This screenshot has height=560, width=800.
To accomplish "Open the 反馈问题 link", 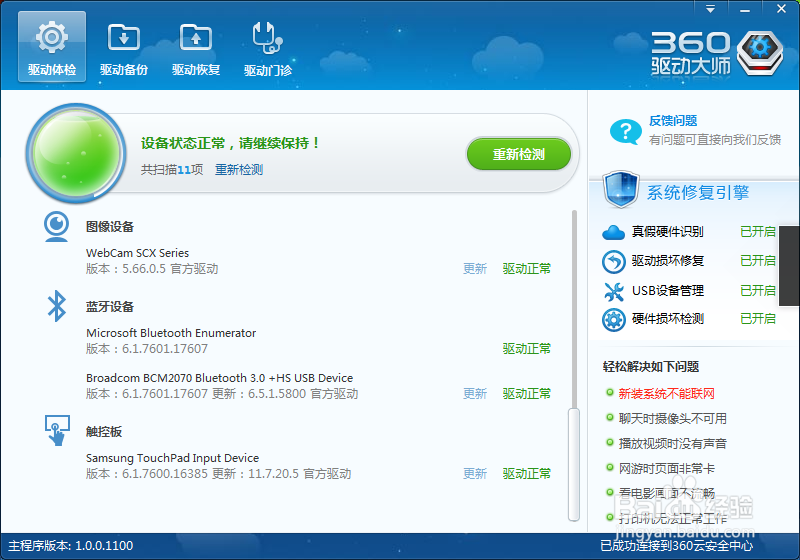I will tap(673, 121).
